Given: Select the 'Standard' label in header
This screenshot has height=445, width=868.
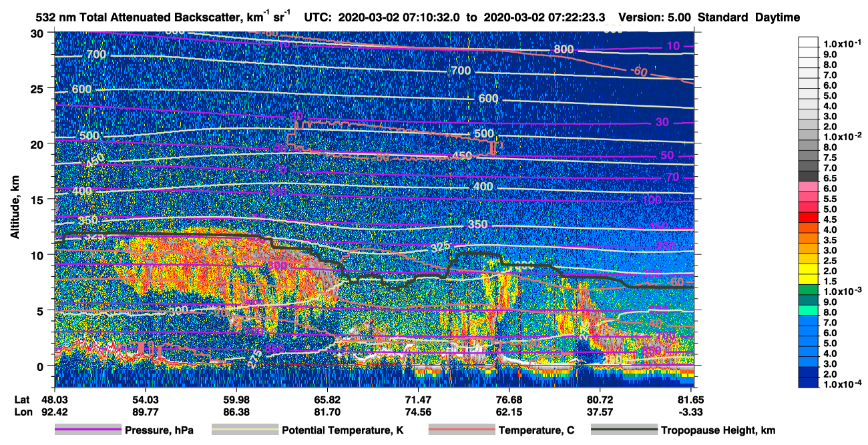Looking at the screenshot, I should pos(722,17).
